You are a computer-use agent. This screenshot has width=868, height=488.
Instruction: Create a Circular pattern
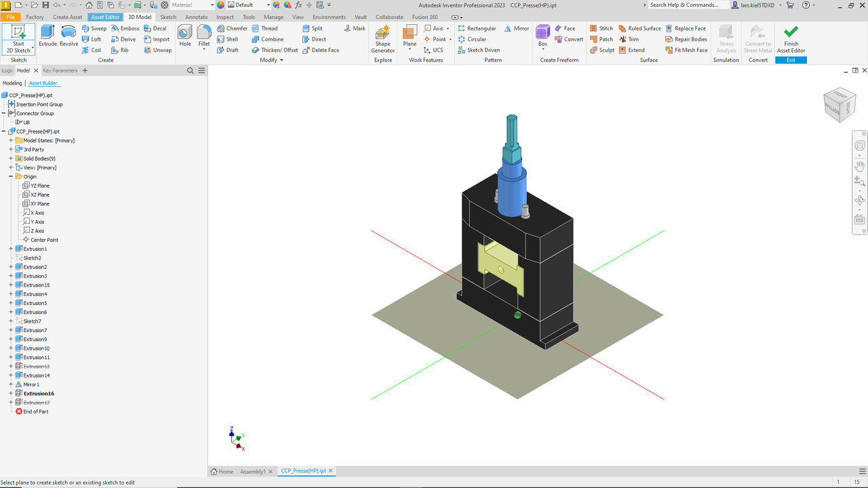472,39
